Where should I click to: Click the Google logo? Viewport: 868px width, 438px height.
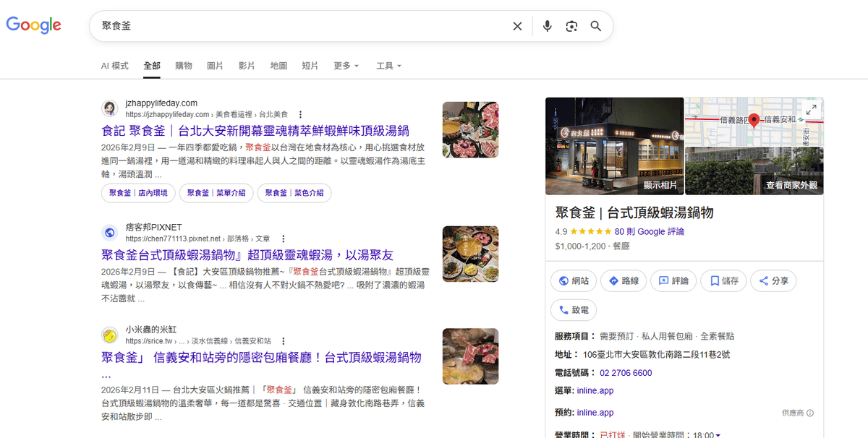pos(33,25)
